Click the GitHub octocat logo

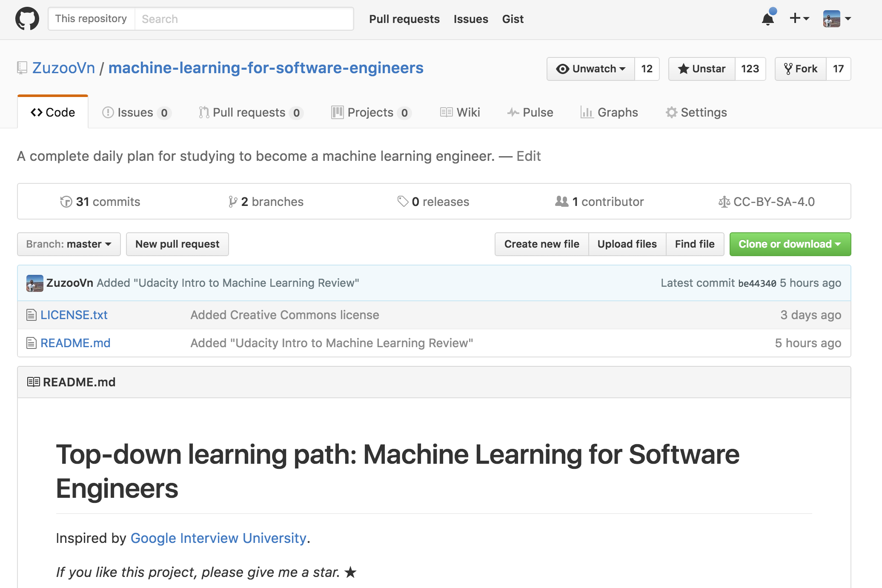pos(26,18)
